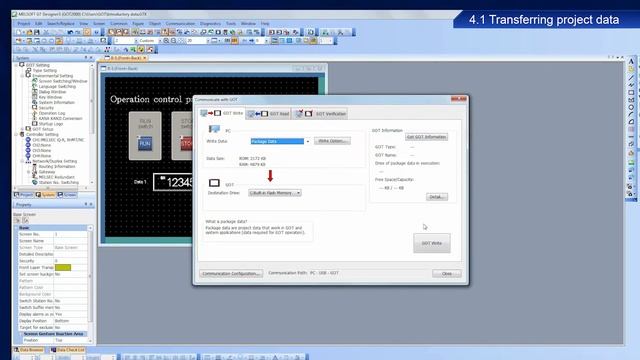Collapse the Network/Duplex Setting node

click(22, 161)
